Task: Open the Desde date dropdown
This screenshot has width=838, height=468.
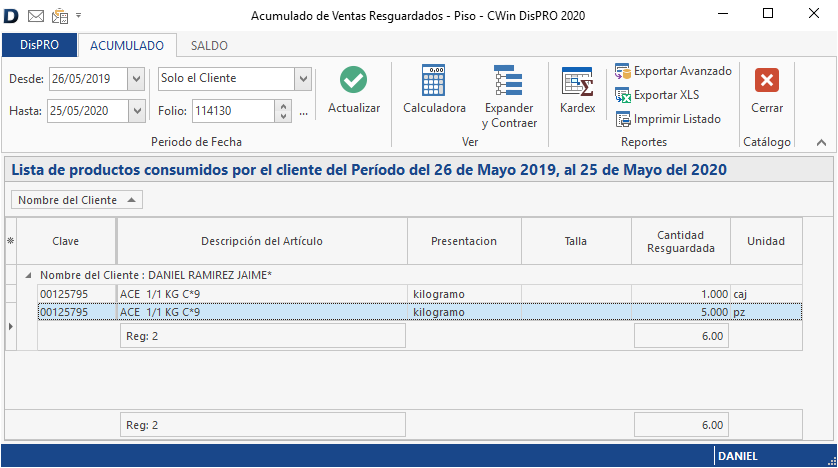Action: point(137,78)
